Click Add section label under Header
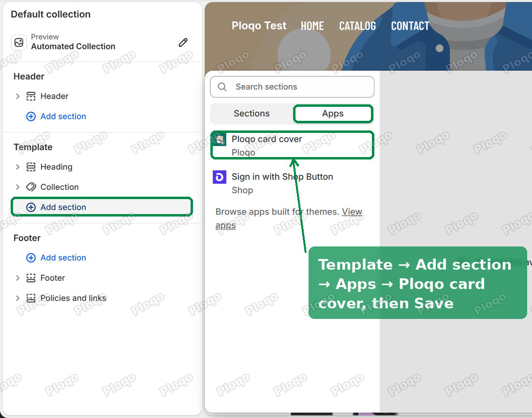The width and height of the screenshot is (532, 418). [x=63, y=116]
